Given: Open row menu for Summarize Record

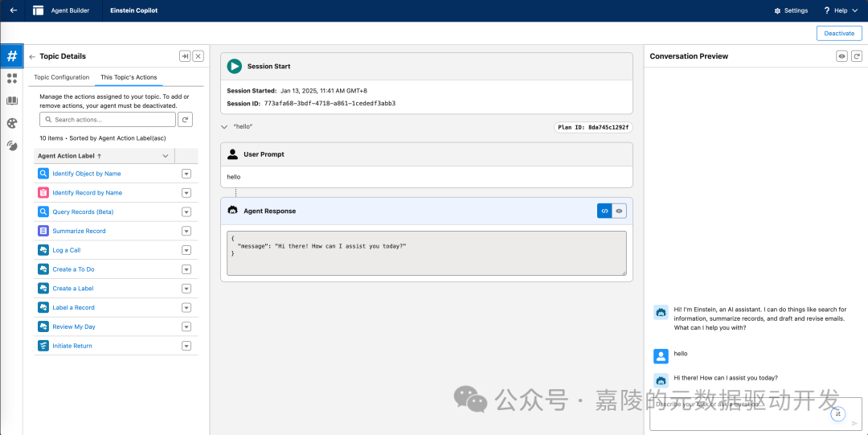Looking at the screenshot, I should point(186,231).
